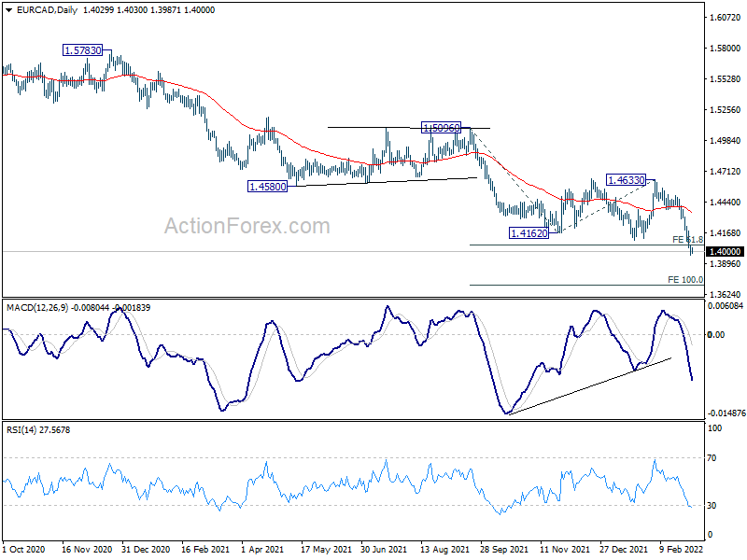Click the EURCAD chart dropdown triangle
Viewport: 747px width, 560px height.
click(x=8, y=10)
